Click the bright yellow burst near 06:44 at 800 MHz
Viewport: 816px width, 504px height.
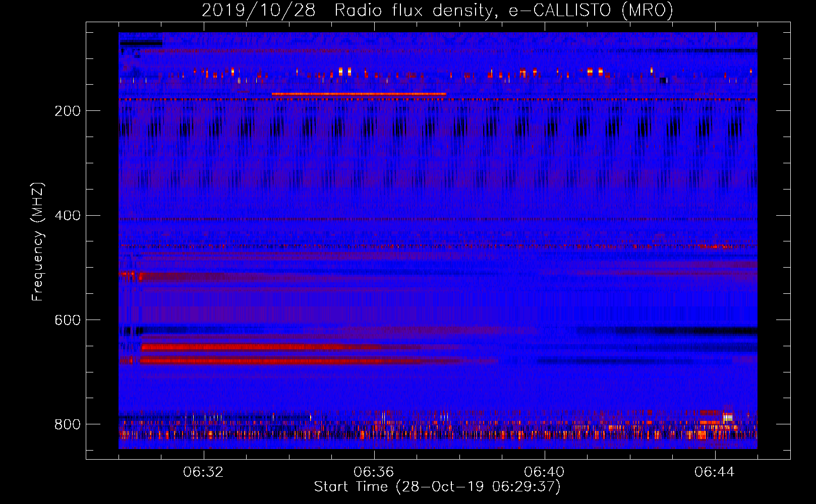pos(727,417)
